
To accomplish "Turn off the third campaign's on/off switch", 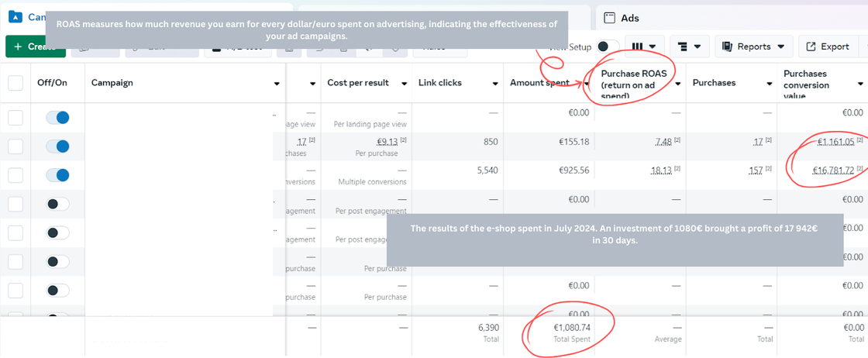I will (57, 175).
